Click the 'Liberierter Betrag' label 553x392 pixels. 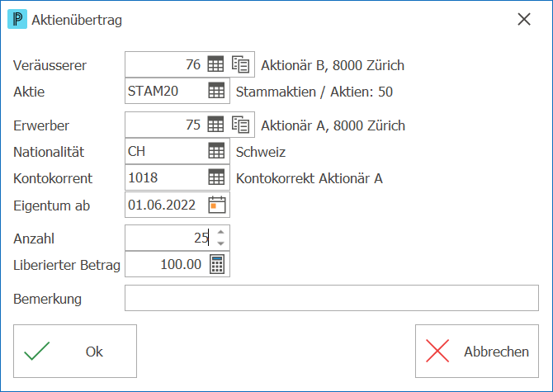67,265
